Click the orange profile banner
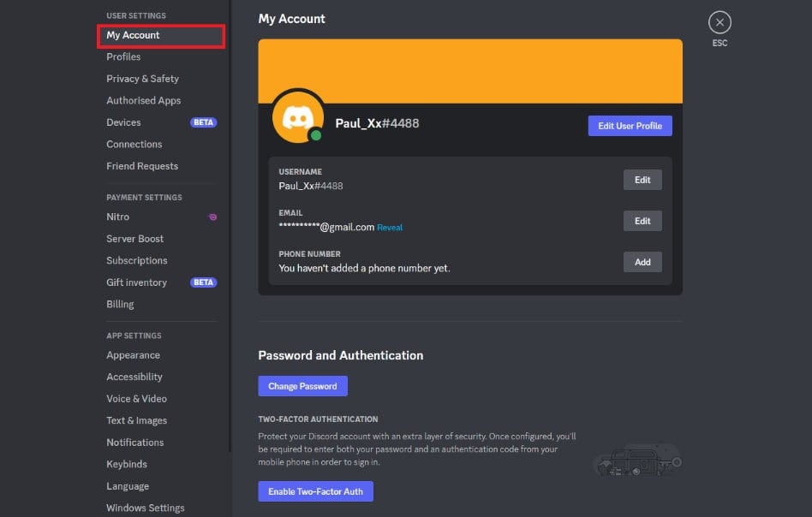This screenshot has width=812, height=517. coord(469,71)
